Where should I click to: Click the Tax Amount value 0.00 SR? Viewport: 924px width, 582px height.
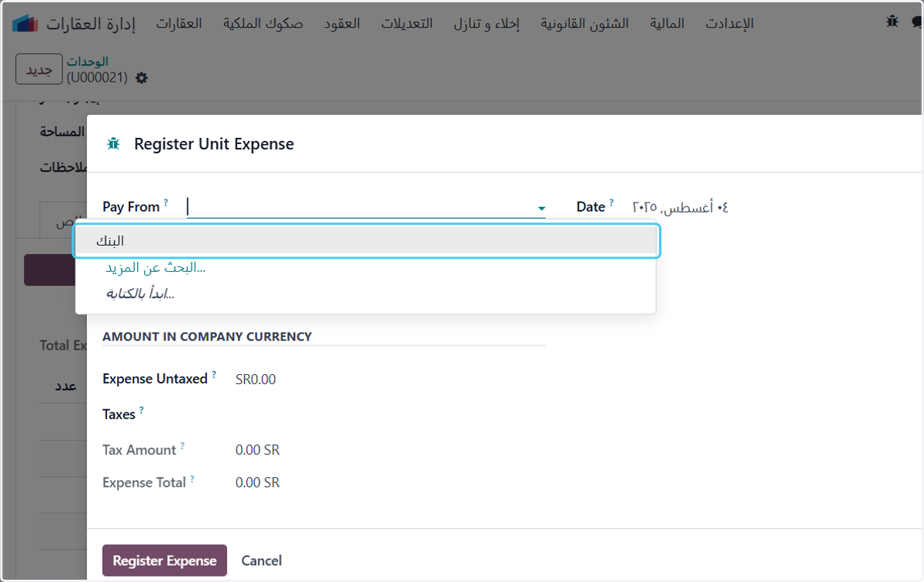[x=257, y=450]
